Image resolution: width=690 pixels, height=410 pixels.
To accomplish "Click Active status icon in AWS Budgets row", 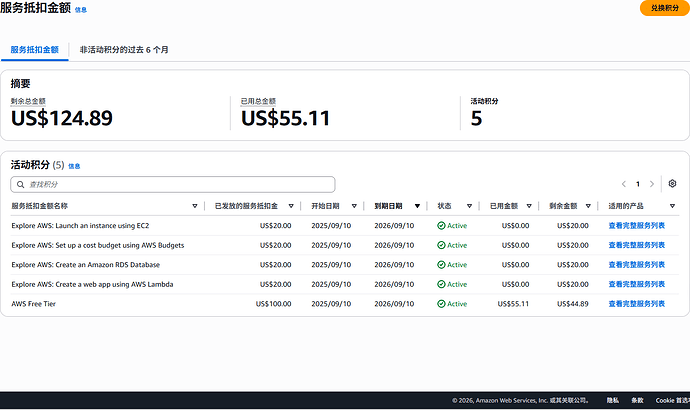I will (x=441, y=245).
